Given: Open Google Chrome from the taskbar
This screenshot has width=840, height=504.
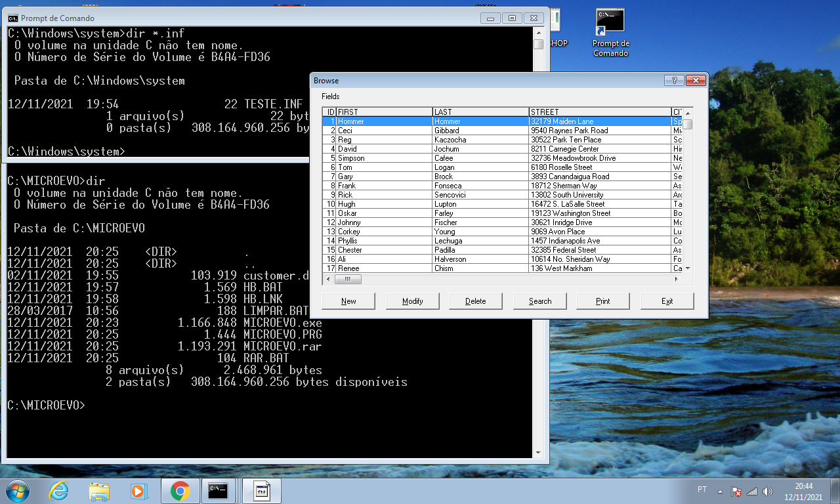Looking at the screenshot, I should (x=180, y=490).
